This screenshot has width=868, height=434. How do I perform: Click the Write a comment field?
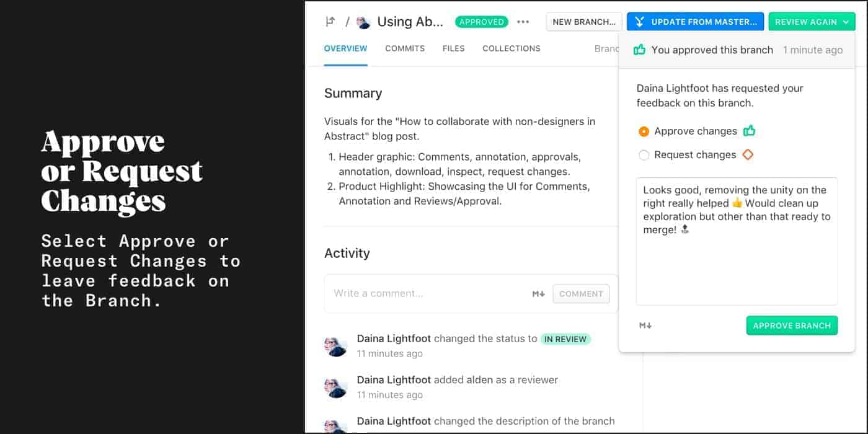coord(428,293)
